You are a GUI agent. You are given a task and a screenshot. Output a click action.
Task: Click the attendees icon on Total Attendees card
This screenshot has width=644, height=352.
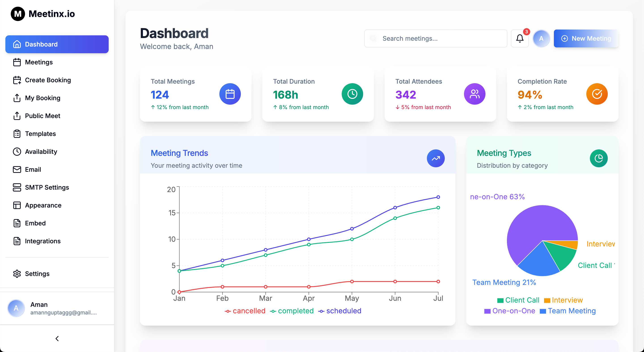[475, 94]
